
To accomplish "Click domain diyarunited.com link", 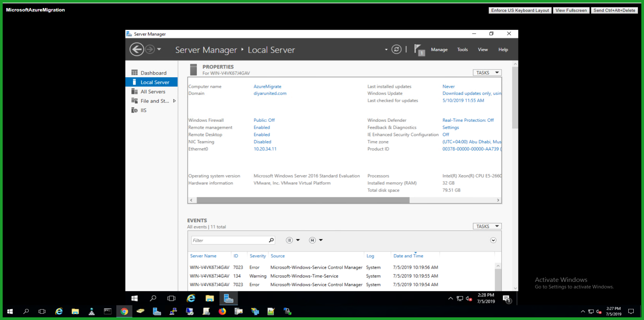I will (270, 93).
